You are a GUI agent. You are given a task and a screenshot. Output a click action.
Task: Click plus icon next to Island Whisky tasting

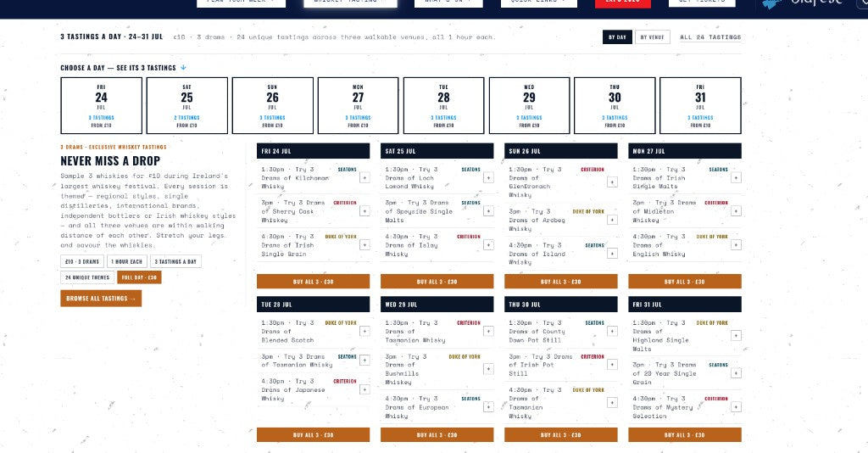(x=612, y=254)
